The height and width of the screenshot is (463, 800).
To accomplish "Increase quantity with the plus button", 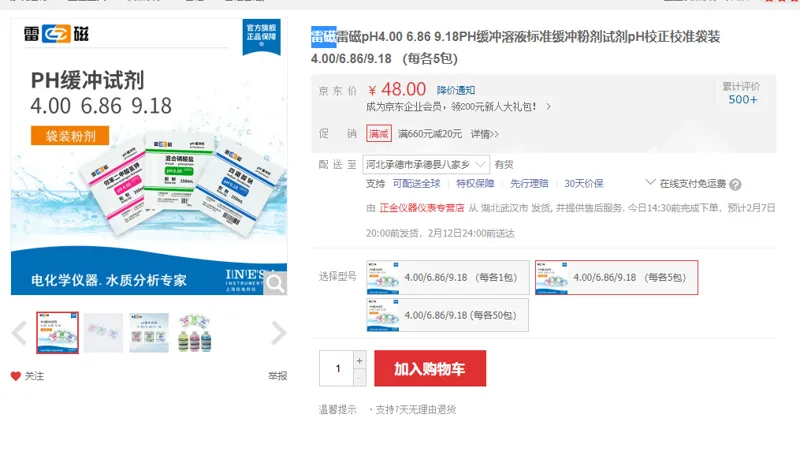I will (x=359, y=360).
